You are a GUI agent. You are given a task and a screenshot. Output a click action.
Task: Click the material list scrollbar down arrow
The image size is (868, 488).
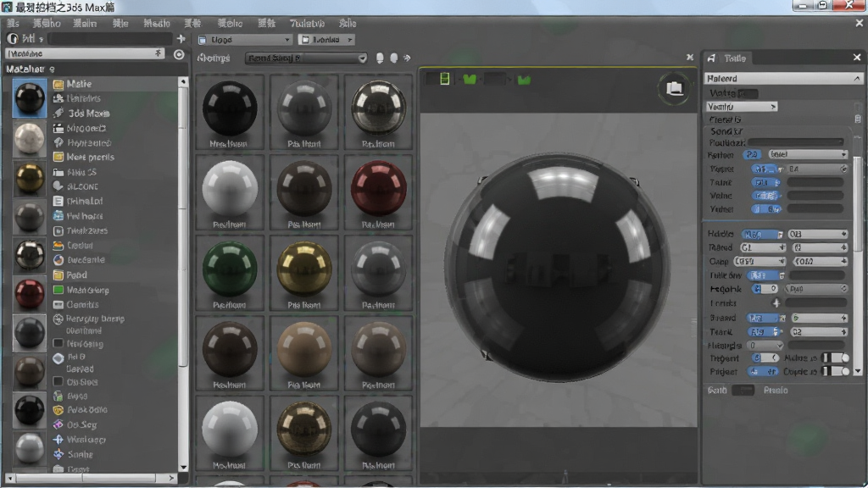183,468
